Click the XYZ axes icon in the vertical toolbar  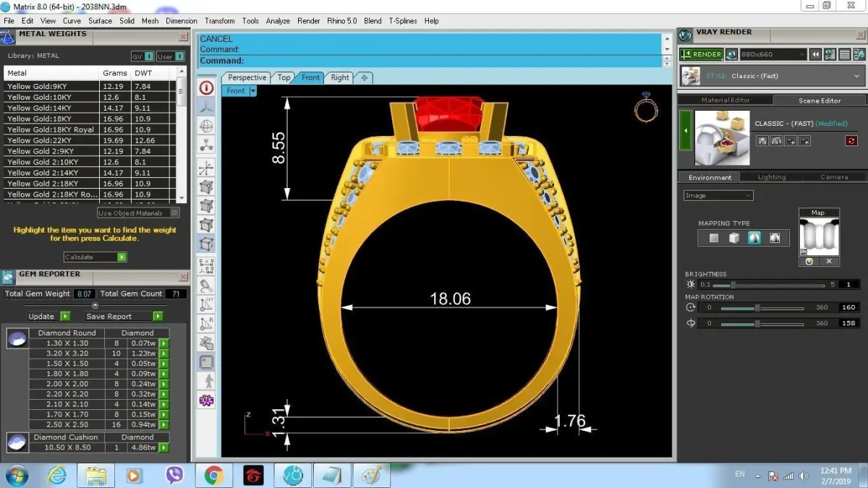(207, 168)
